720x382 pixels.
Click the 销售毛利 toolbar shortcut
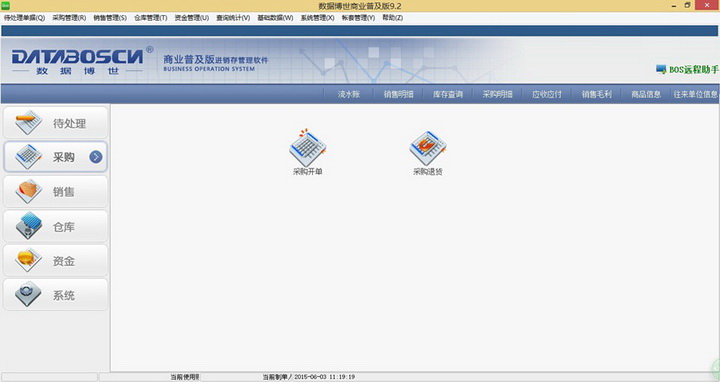pos(596,94)
